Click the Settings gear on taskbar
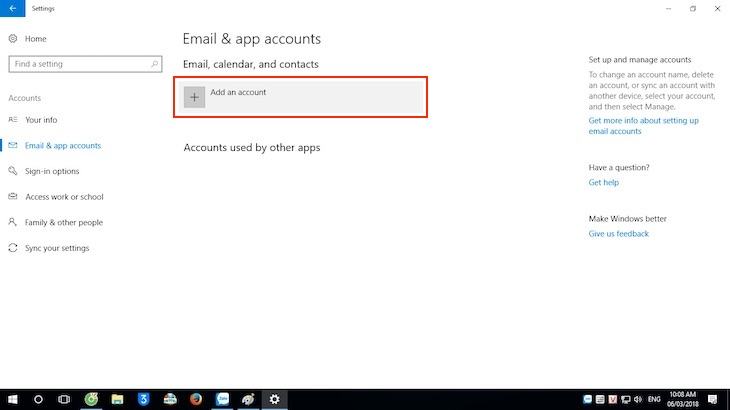The image size is (730, 410). [x=275, y=399]
